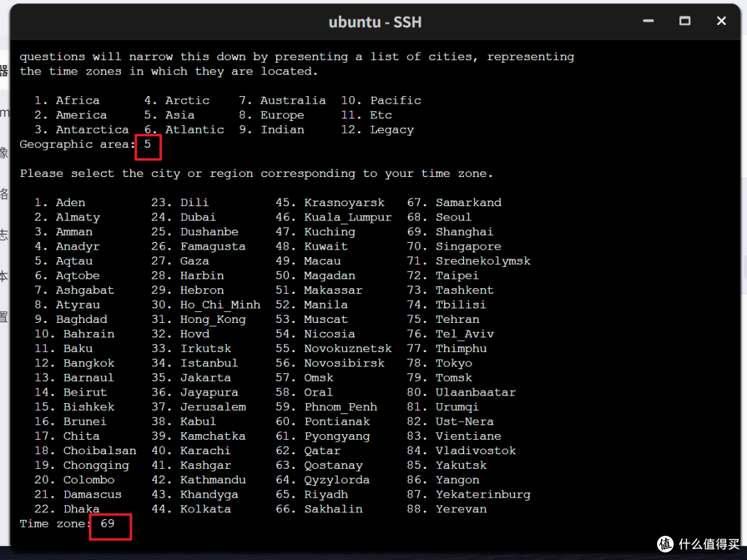Image resolution: width=747 pixels, height=560 pixels.
Task: Click '84. Vladivostok' city entry
Action: pos(461,451)
